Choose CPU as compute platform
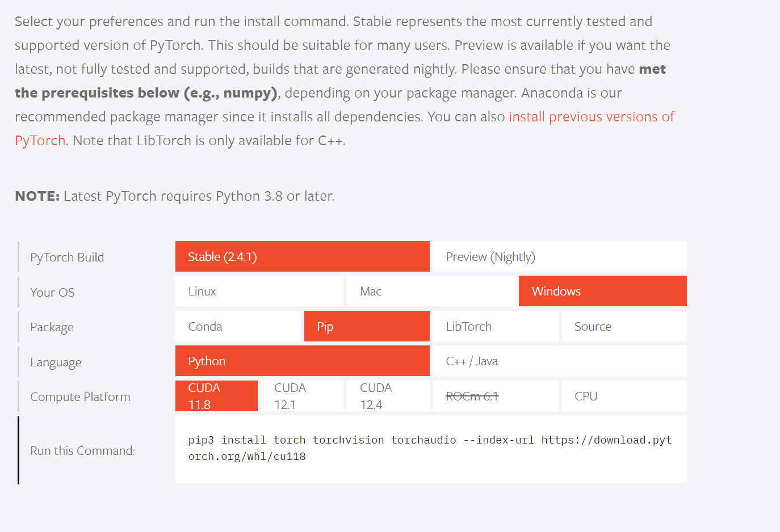The image size is (780, 532). [x=624, y=396]
